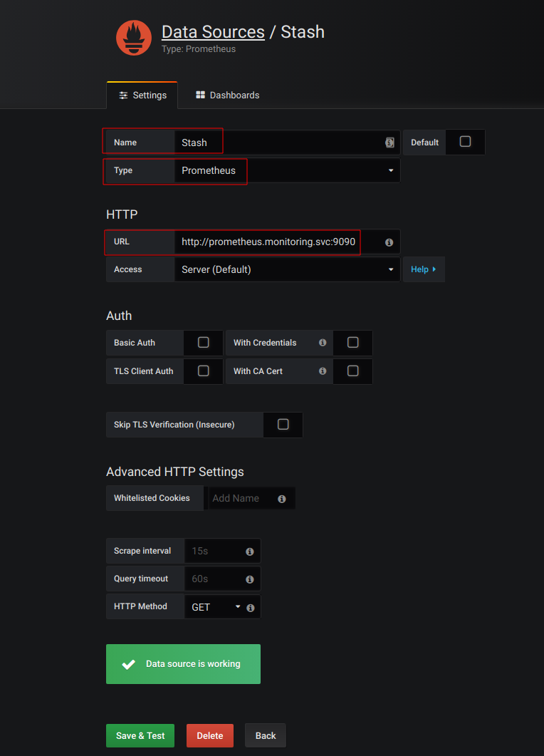Open the Type dropdown showing Prometheus

point(287,170)
